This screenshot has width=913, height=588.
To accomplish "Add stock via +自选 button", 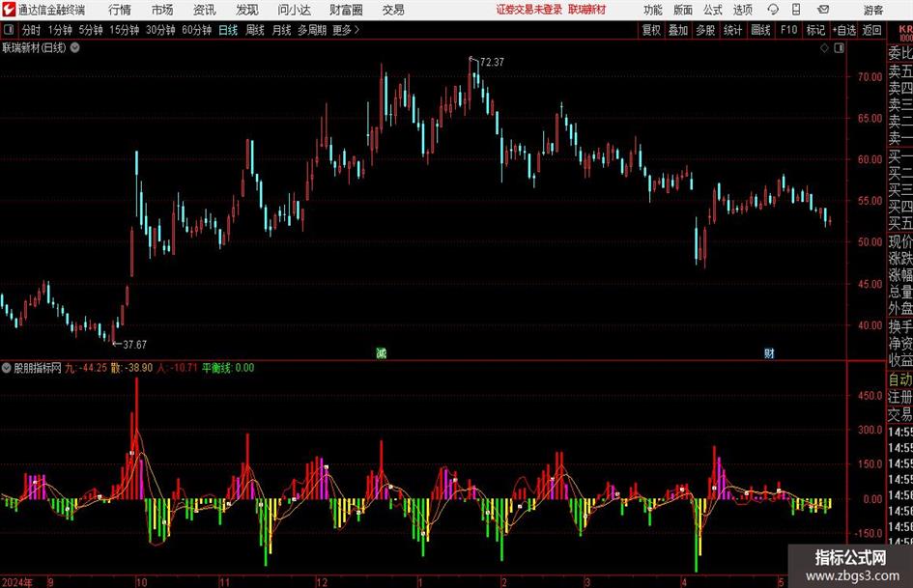I will pos(844,30).
